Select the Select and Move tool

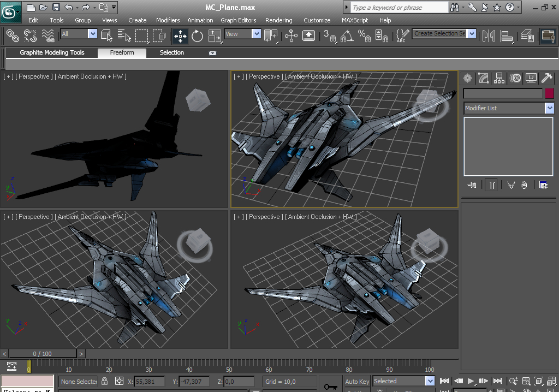click(x=180, y=36)
